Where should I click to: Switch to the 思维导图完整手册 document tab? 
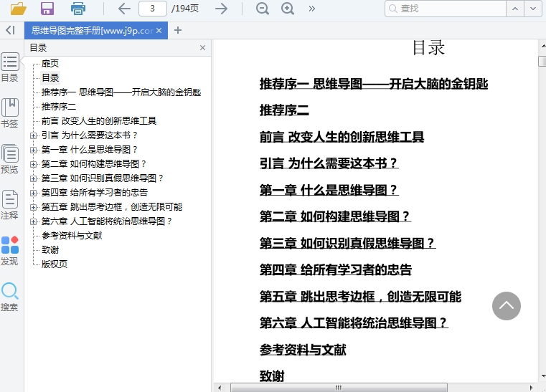(x=93, y=31)
